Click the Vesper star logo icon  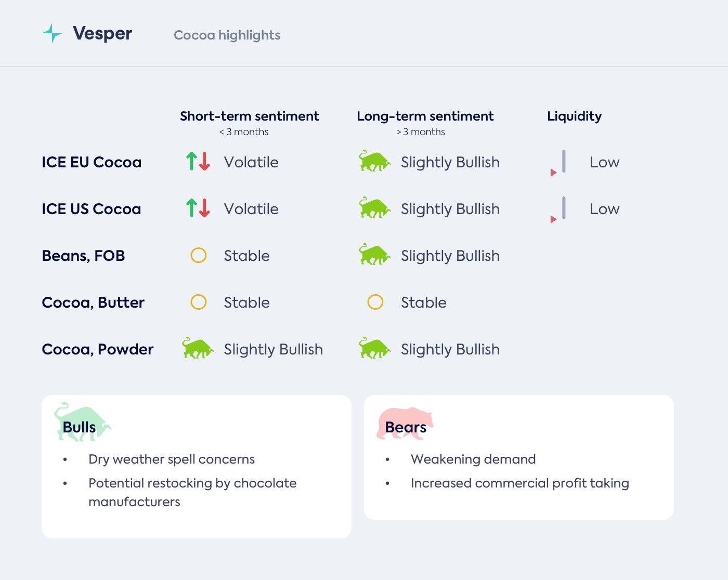tap(52, 33)
